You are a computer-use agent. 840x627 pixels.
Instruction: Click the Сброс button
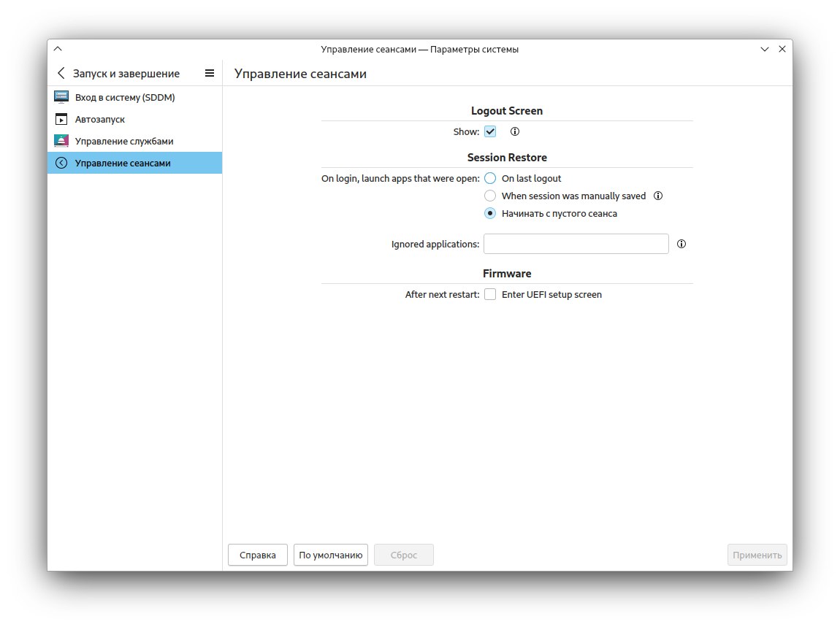(403, 555)
